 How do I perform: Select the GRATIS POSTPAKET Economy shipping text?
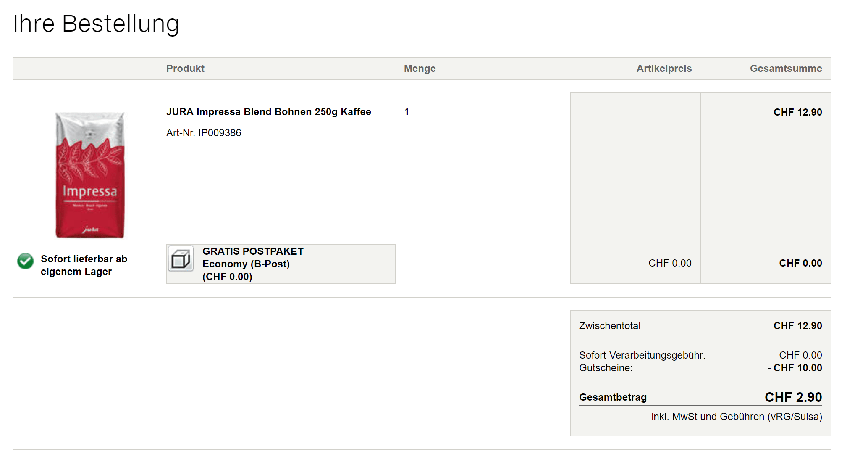(252, 264)
